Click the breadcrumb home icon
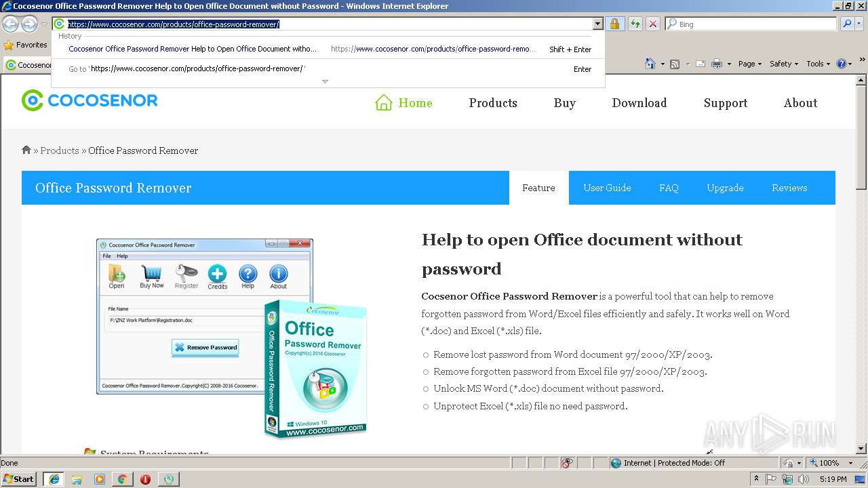Viewport: 868px width, 488px height. (x=26, y=150)
